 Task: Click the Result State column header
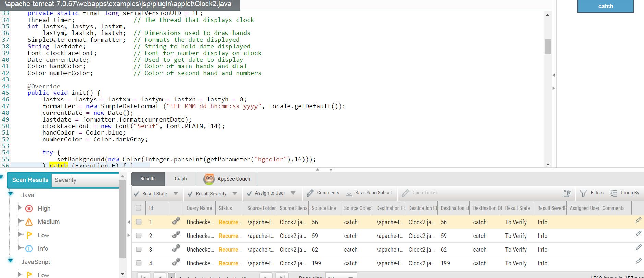click(x=517, y=208)
